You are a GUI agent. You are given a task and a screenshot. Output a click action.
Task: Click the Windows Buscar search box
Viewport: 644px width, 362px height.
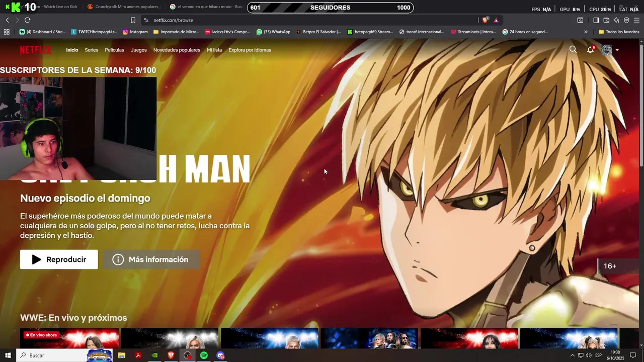pyautogui.click(x=64, y=355)
